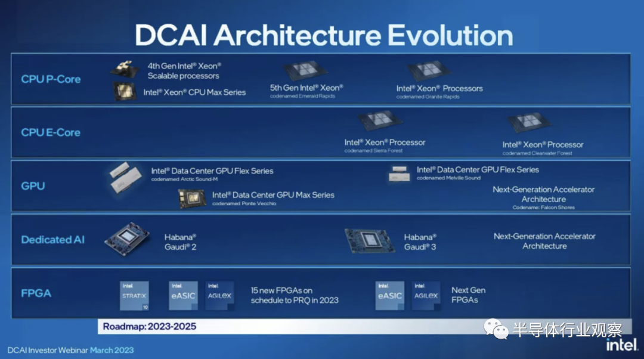The height and width of the screenshot is (359, 644).
Task: Click the Roadmap: 2023-2025 bar
Action: point(364,327)
